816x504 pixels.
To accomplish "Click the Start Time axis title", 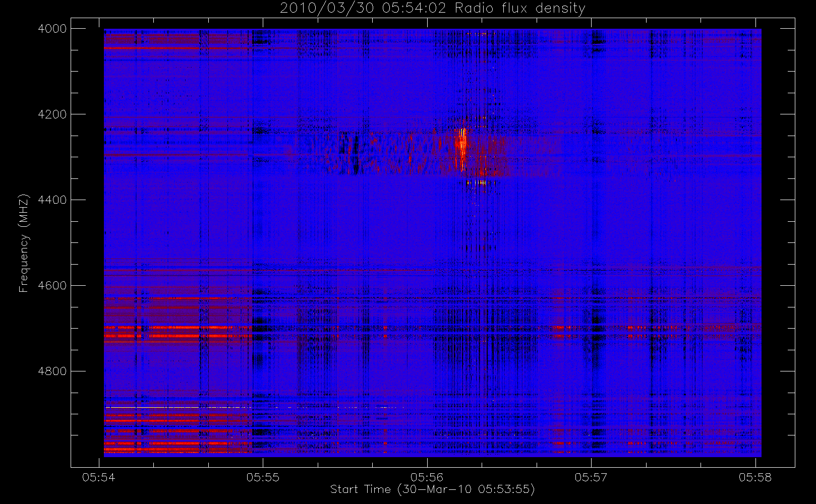I will [x=433, y=489].
